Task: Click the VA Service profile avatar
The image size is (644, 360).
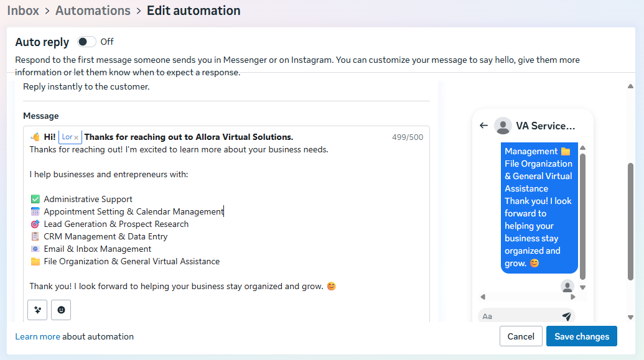Action: [503, 126]
